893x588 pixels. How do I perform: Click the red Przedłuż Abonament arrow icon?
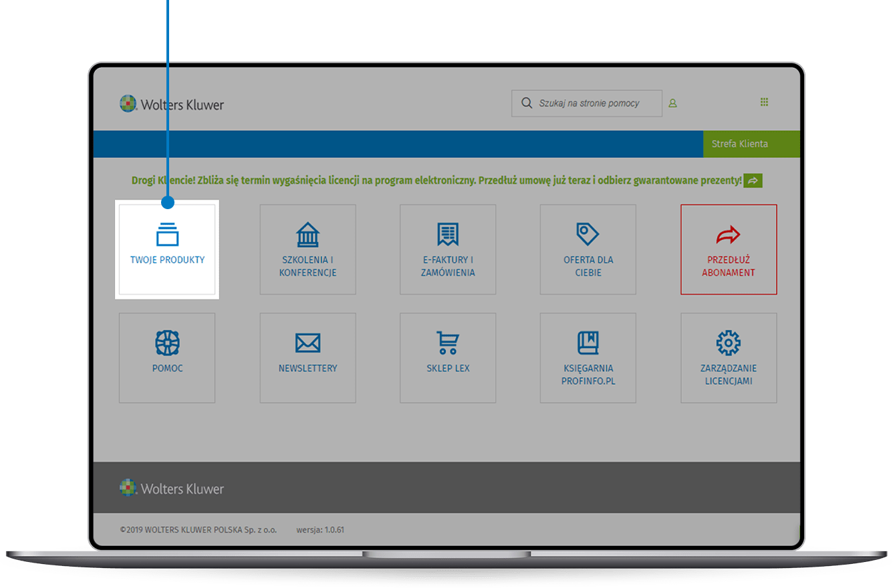pyautogui.click(x=729, y=235)
